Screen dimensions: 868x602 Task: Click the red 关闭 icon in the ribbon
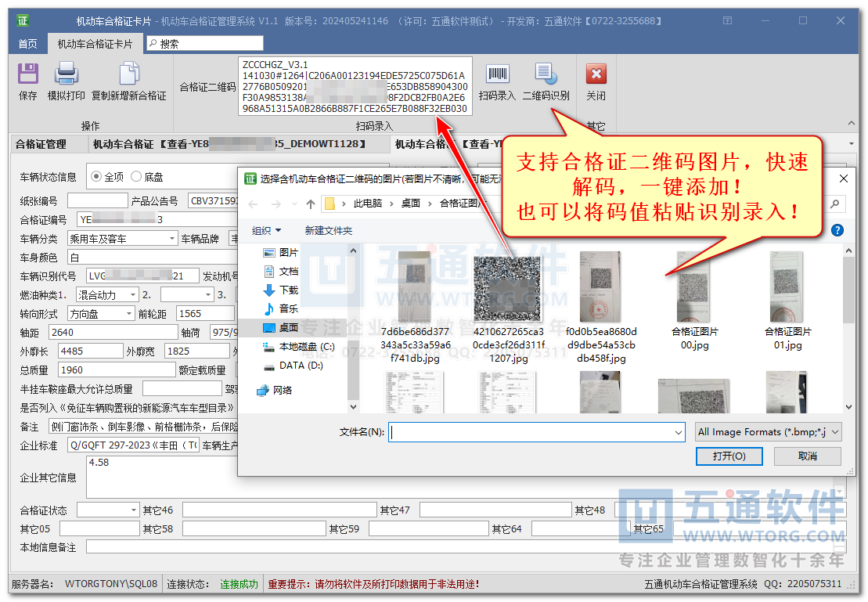[x=596, y=75]
